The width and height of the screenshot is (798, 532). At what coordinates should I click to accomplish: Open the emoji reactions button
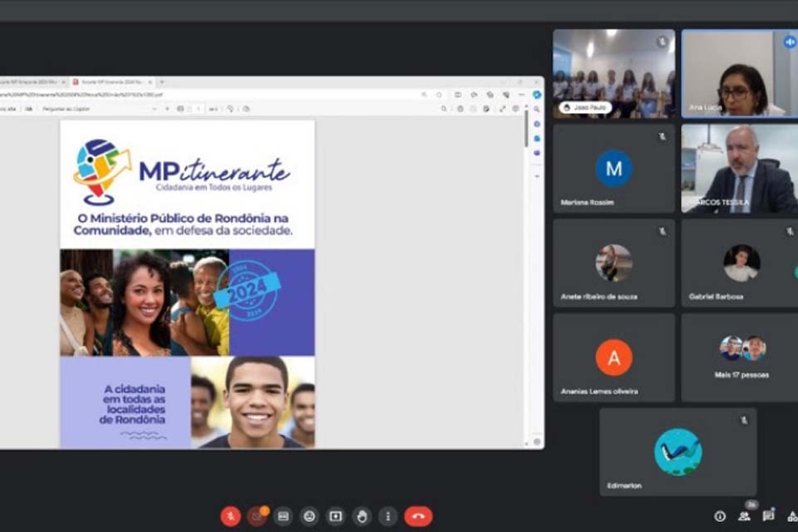tap(309, 516)
